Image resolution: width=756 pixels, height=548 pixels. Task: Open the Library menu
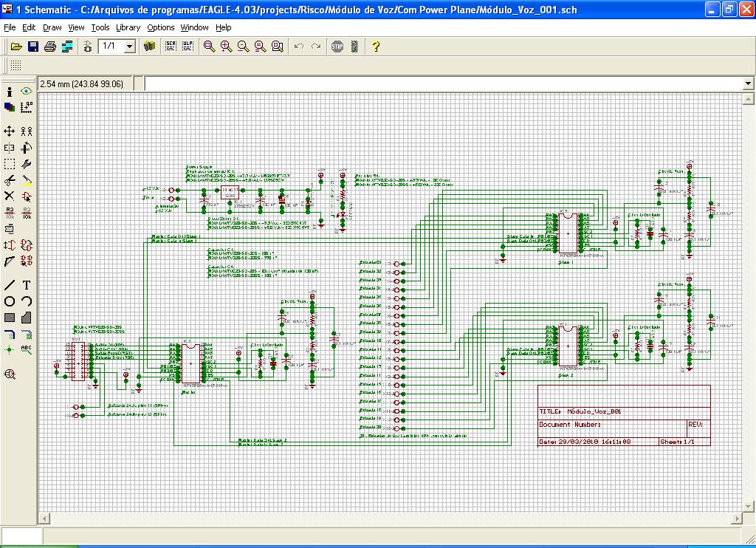click(x=128, y=27)
